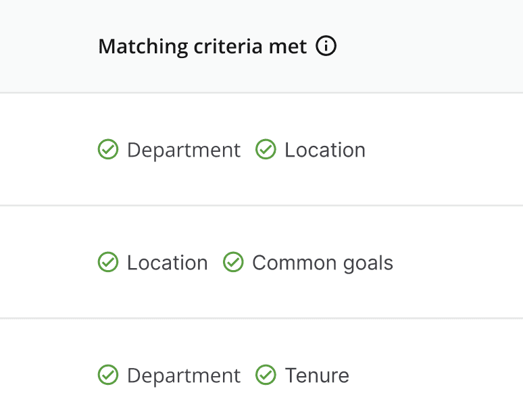The width and height of the screenshot is (523, 420).
Task: Click the info icon beside Matching criteria met
Action: click(x=326, y=47)
